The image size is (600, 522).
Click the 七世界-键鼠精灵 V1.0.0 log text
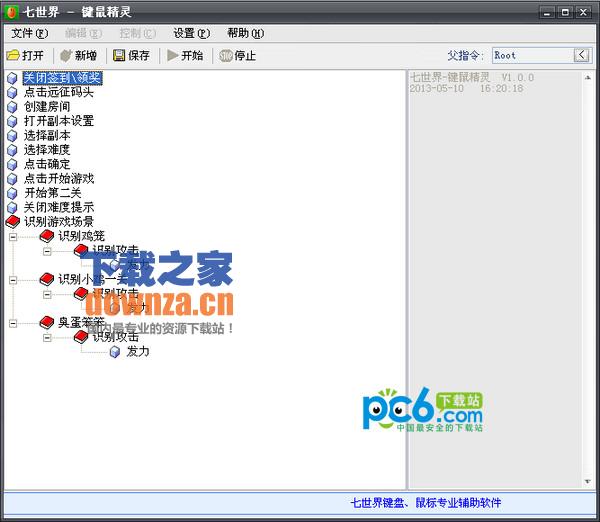(471, 78)
